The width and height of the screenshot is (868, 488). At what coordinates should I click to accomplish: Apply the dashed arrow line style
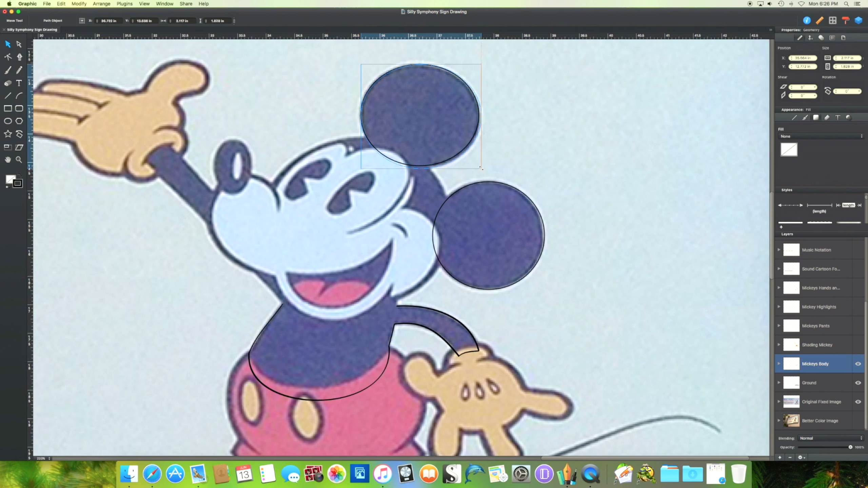pyautogui.click(x=790, y=205)
